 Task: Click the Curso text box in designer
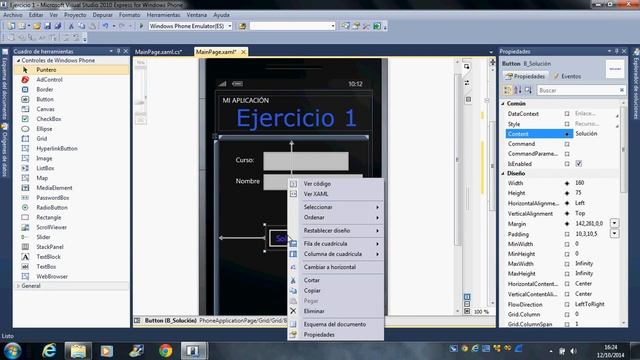(x=306, y=161)
